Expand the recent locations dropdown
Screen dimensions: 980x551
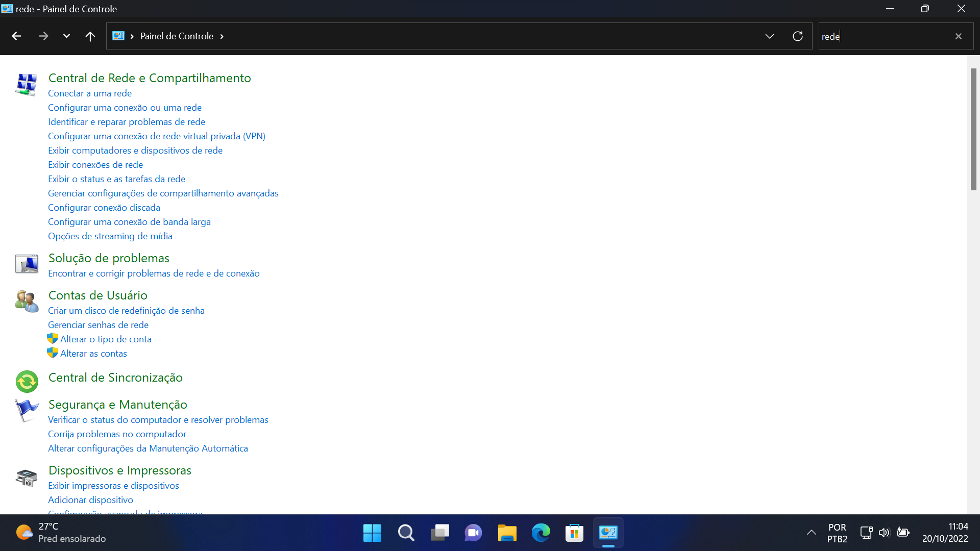click(x=66, y=36)
